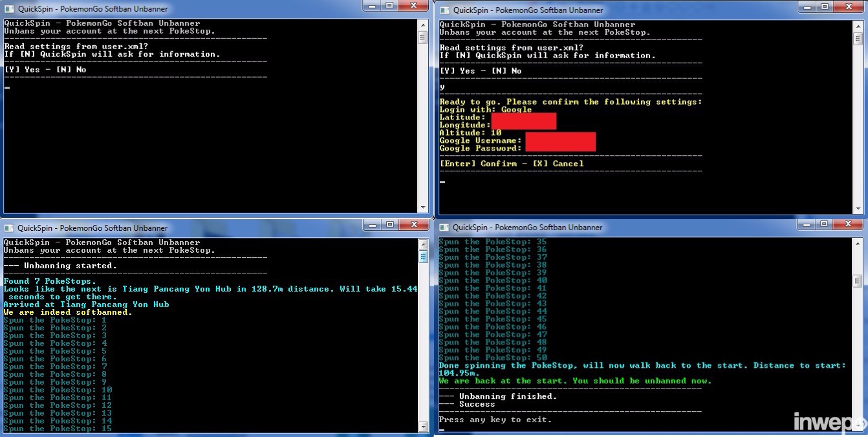The width and height of the screenshot is (868, 437).
Task: Click the 'Google Username:' label
Action: pos(481,141)
